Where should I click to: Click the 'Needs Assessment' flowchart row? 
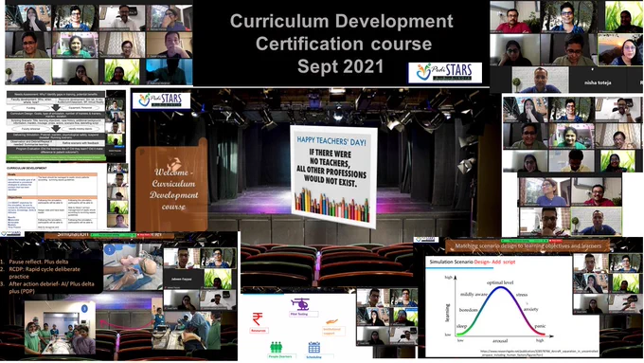(56, 94)
